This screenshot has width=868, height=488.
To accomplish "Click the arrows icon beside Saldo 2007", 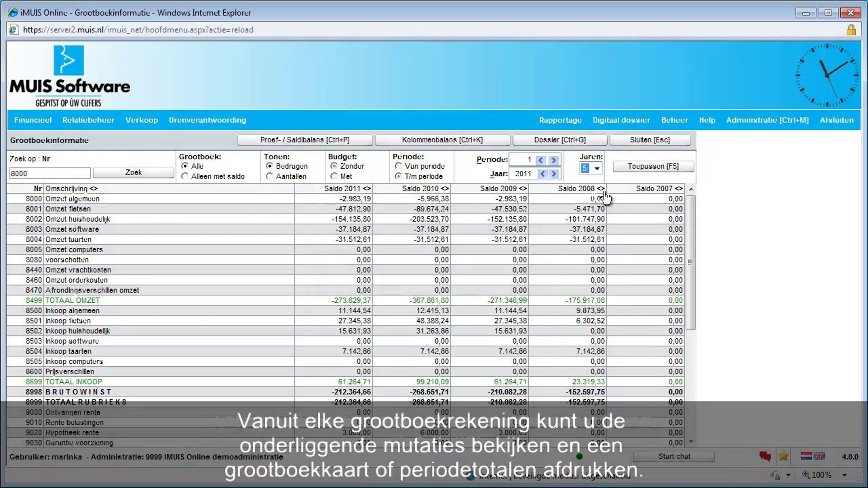I will [x=679, y=189].
